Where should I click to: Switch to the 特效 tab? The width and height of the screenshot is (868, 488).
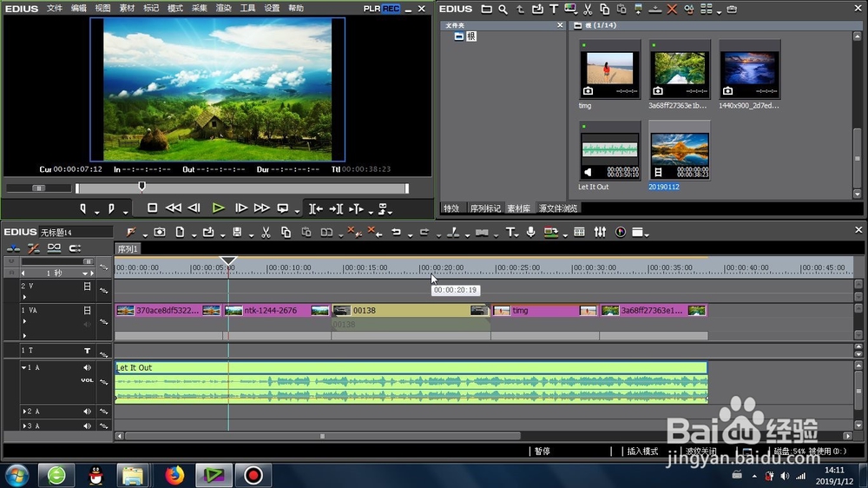tap(451, 208)
